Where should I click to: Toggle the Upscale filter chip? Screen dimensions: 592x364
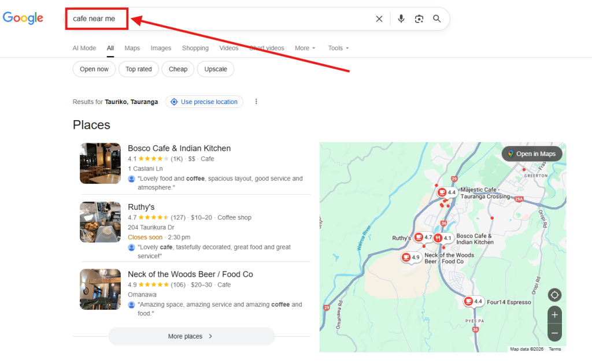click(216, 69)
